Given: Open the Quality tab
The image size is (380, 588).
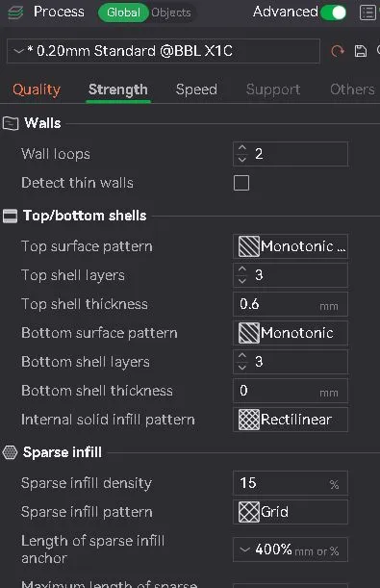Looking at the screenshot, I should click(37, 89).
